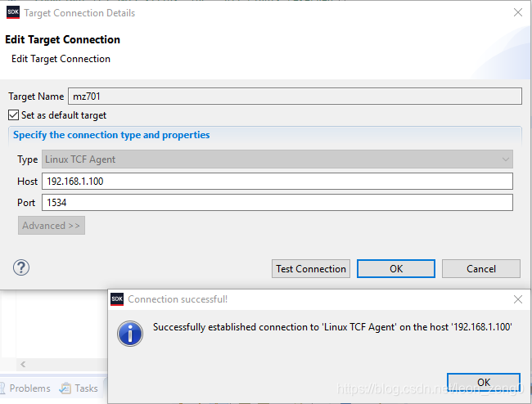Click the 'Specify the connection type and properties' heading
The image size is (532, 404).
click(111, 135)
